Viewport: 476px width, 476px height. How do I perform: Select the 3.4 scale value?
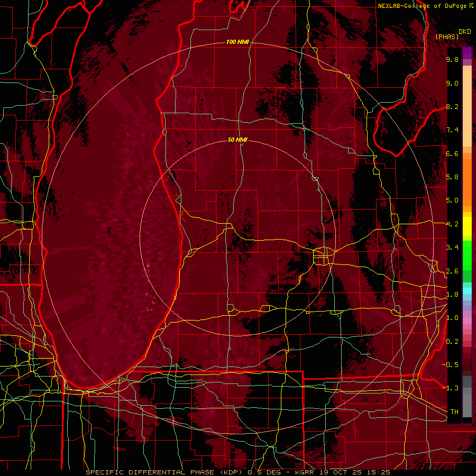(x=452, y=248)
